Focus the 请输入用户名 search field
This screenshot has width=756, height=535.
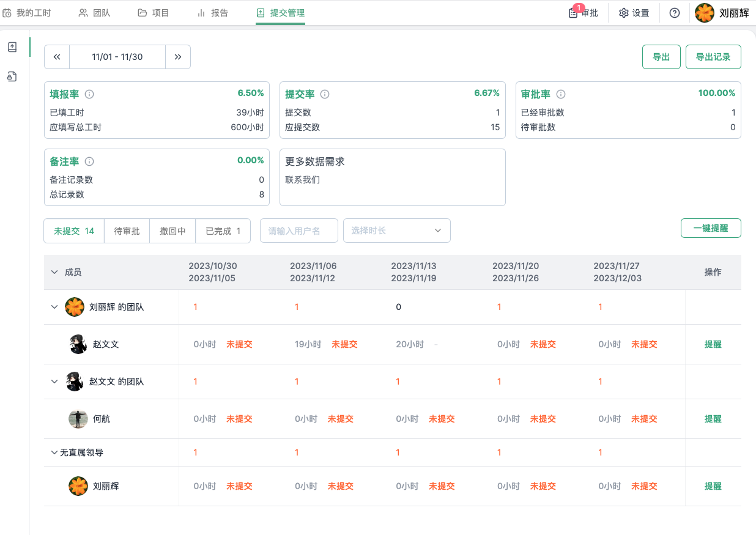pyautogui.click(x=299, y=231)
